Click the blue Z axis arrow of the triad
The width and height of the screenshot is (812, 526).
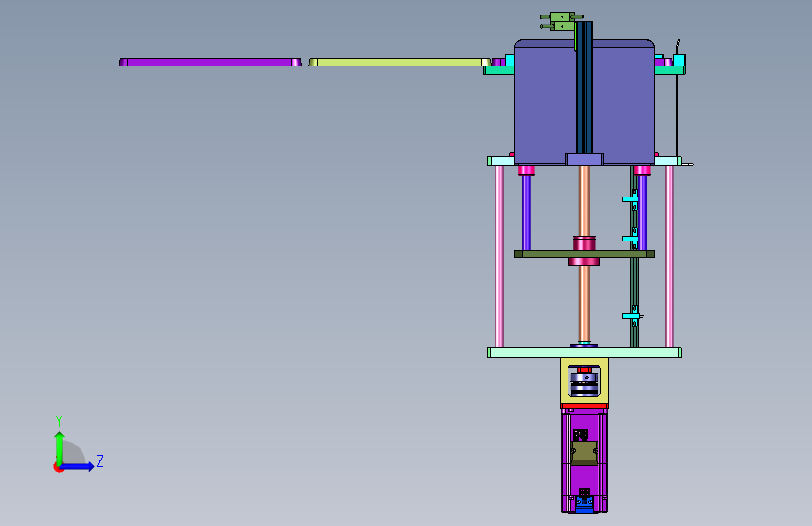point(77,466)
